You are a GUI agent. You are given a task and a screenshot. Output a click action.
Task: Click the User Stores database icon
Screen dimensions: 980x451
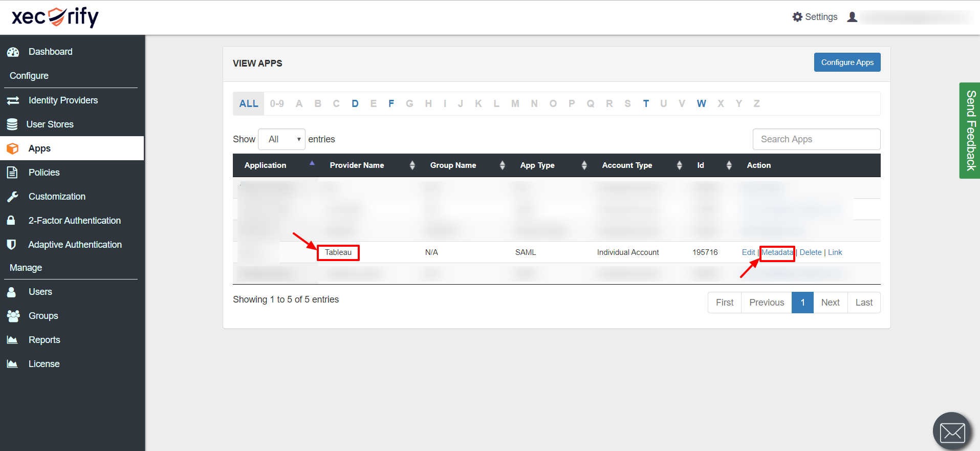(12, 124)
